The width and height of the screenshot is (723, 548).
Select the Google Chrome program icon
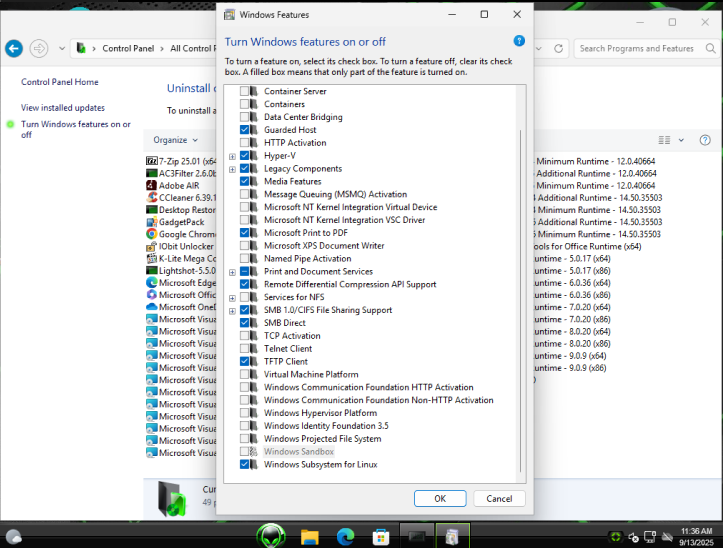(151, 234)
